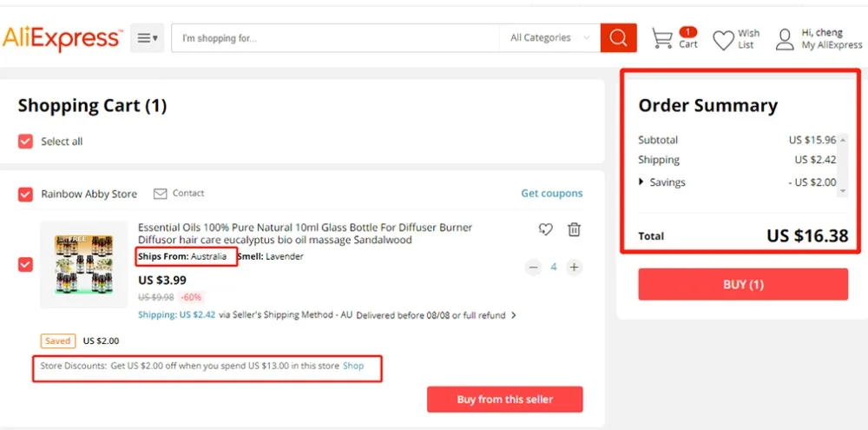Click the BUY (1) button
This screenshot has height=430, width=868.
click(x=743, y=284)
